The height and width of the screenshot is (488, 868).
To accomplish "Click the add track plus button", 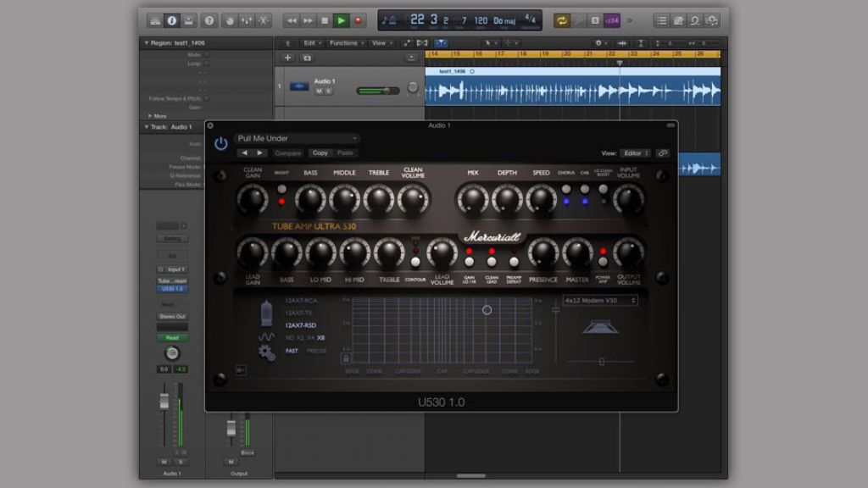I will pos(287,58).
